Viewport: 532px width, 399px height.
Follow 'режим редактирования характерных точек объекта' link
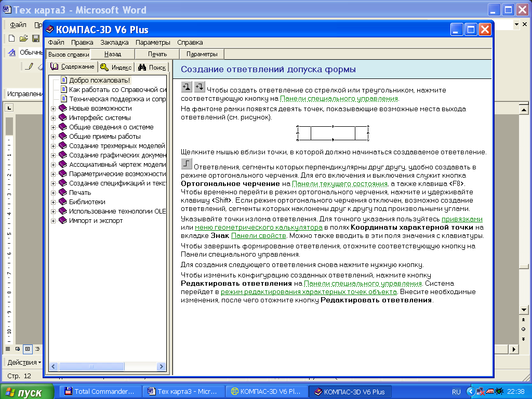coord(309,292)
